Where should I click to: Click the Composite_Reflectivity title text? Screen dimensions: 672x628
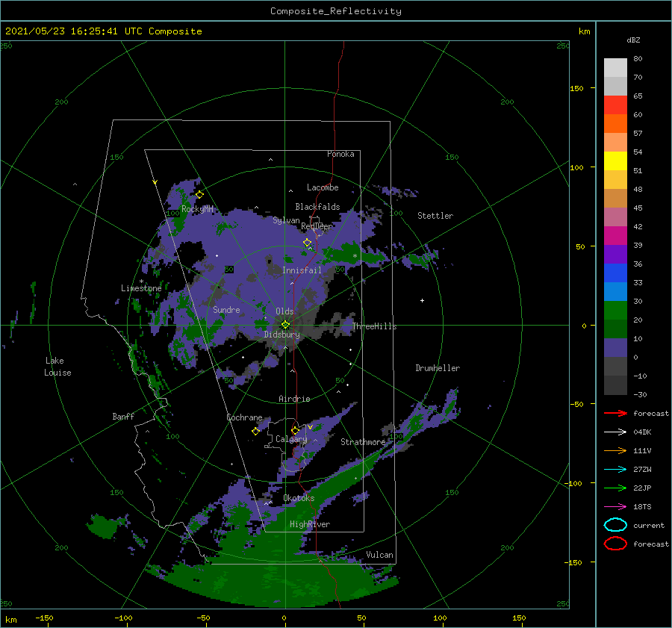coord(335,11)
